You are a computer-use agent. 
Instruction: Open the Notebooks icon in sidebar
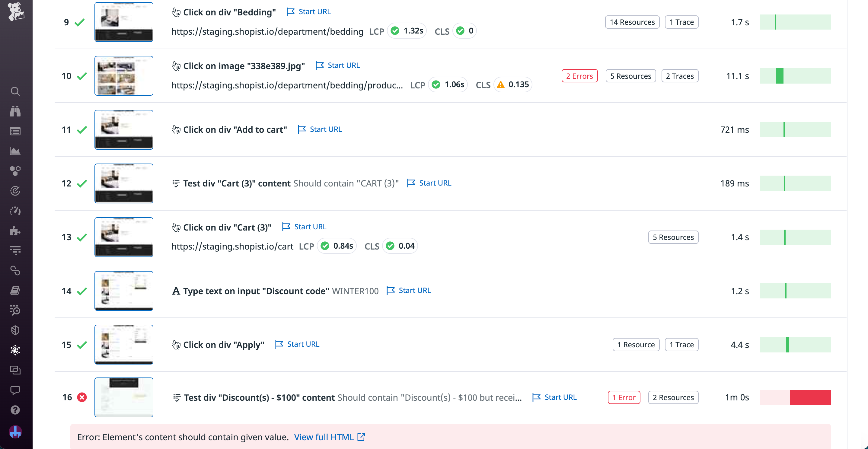point(15,290)
